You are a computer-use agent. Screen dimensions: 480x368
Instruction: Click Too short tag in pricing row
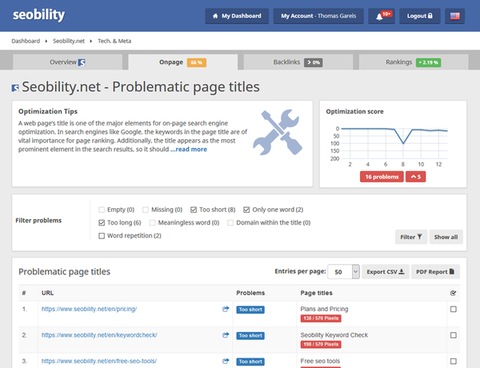(250, 310)
